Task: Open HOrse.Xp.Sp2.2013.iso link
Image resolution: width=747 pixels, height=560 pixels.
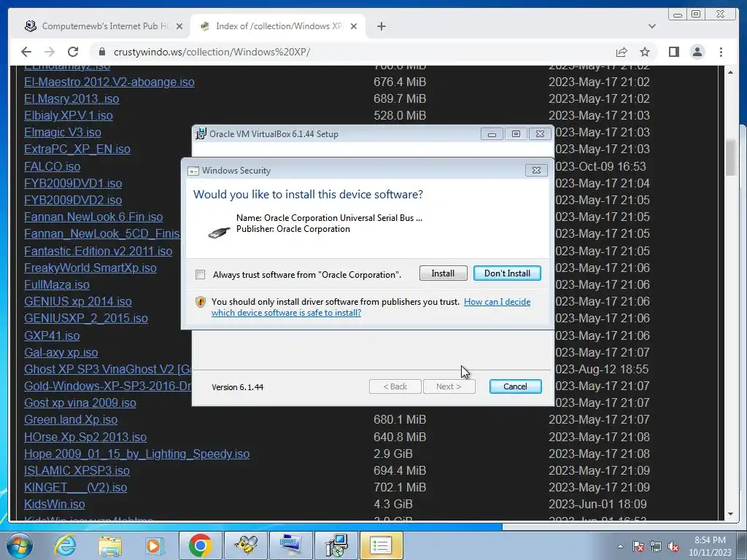Action: point(85,437)
